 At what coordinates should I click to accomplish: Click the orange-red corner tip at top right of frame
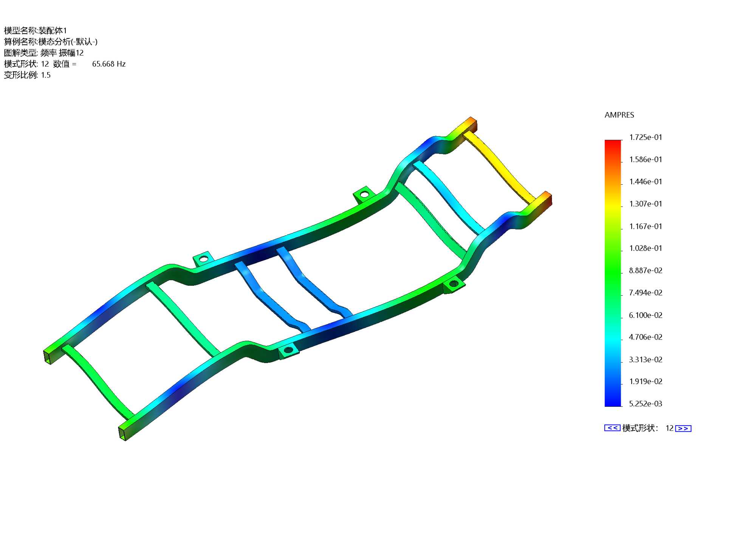[x=472, y=121]
